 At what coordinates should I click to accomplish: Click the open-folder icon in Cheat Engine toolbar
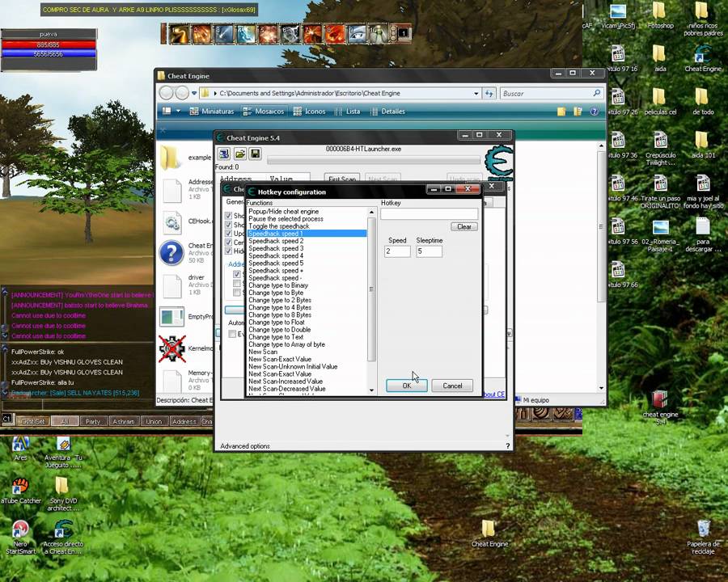click(240, 154)
